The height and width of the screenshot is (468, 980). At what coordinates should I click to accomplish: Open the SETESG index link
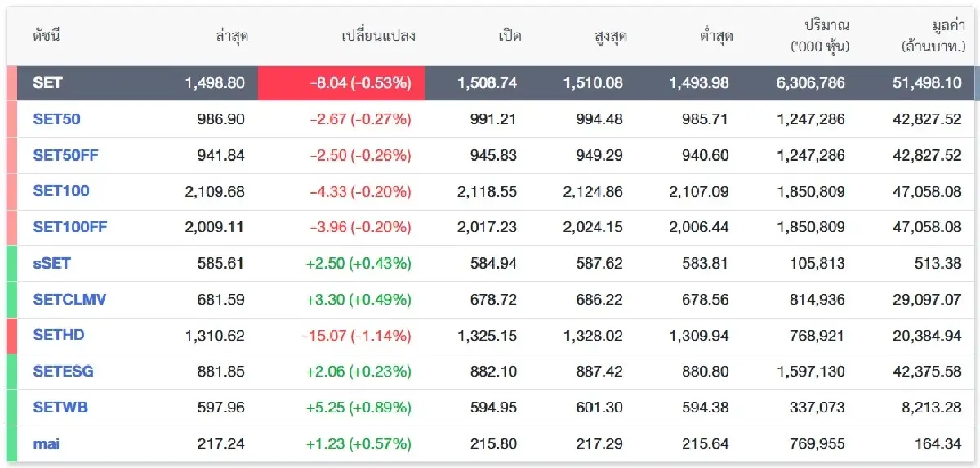click(64, 372)
